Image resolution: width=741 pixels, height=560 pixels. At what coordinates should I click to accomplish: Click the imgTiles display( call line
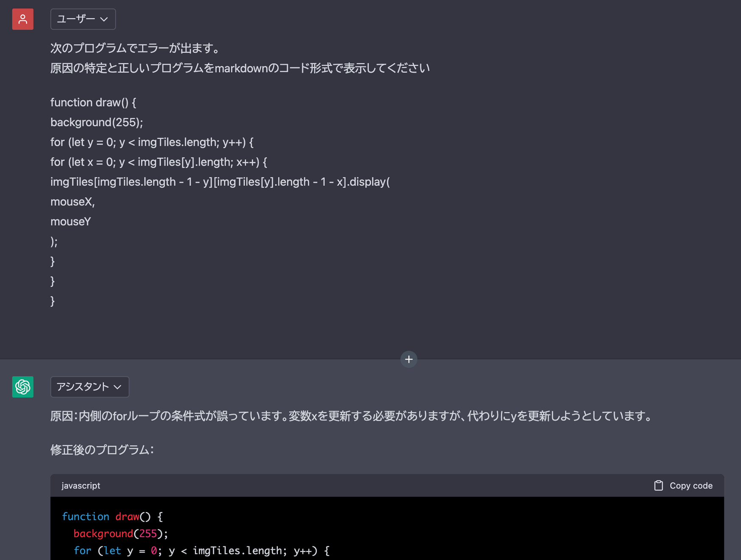pyautogui.click(x=220, y=182)
